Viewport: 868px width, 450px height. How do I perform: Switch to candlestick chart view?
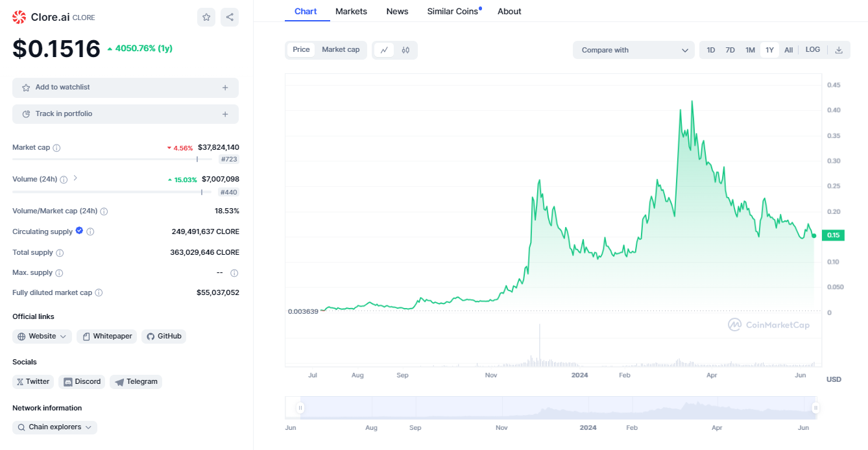coord(405,50)
